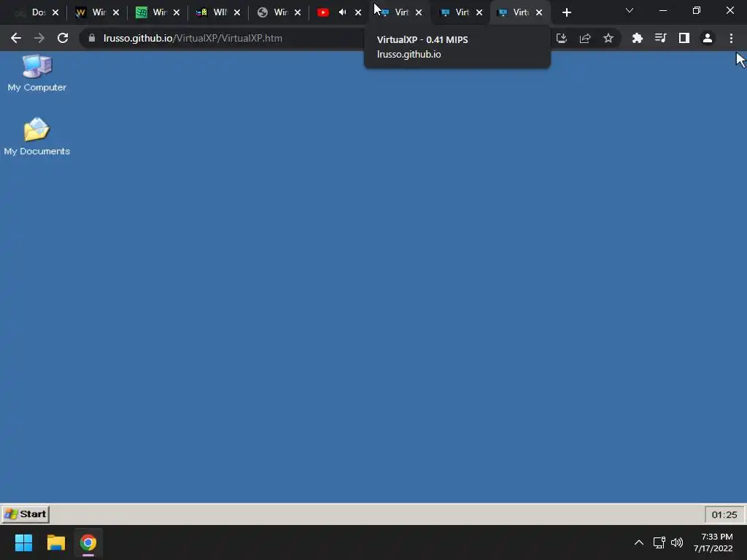Viewport: 747px width, 560px height.
Task: Open the Windows 11 Start button
Action: coord(23,542)
